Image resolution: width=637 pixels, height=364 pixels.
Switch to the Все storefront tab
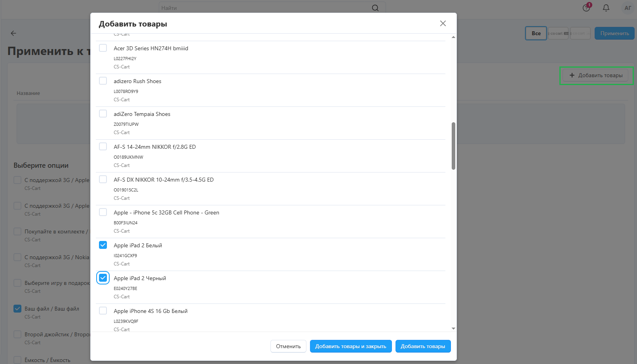(536, 33)
